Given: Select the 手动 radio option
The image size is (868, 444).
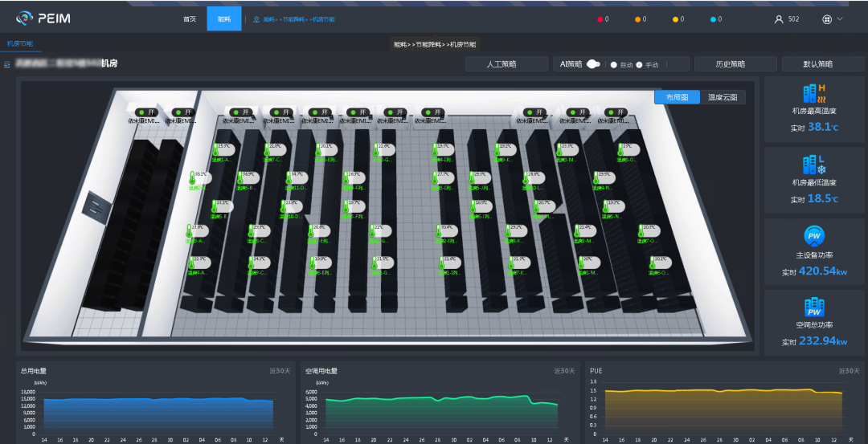Looking at the screenshot, I should 640,64.
